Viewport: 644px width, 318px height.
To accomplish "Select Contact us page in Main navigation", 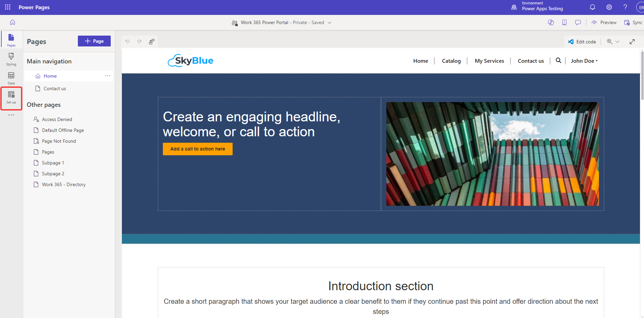I will tap(69, 88).
